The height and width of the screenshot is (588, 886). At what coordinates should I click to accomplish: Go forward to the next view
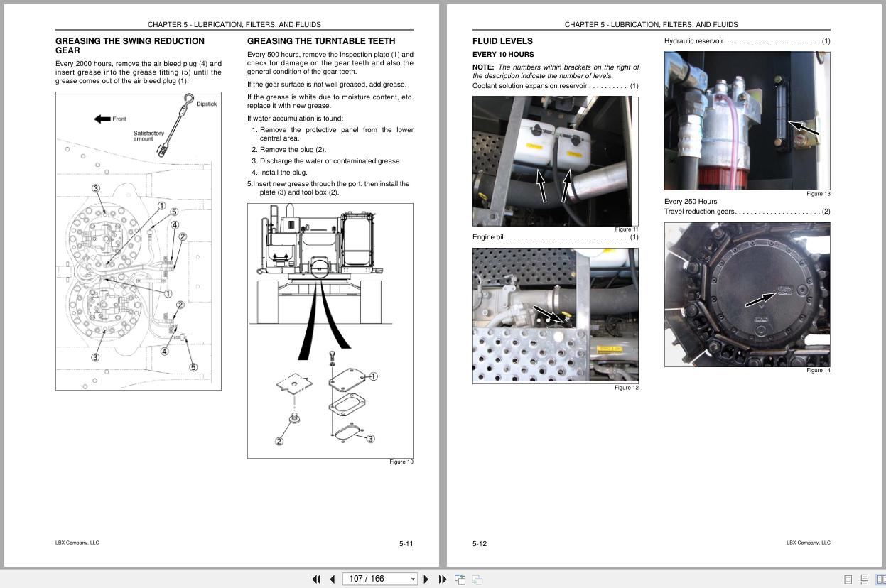[x=477, y=579]
